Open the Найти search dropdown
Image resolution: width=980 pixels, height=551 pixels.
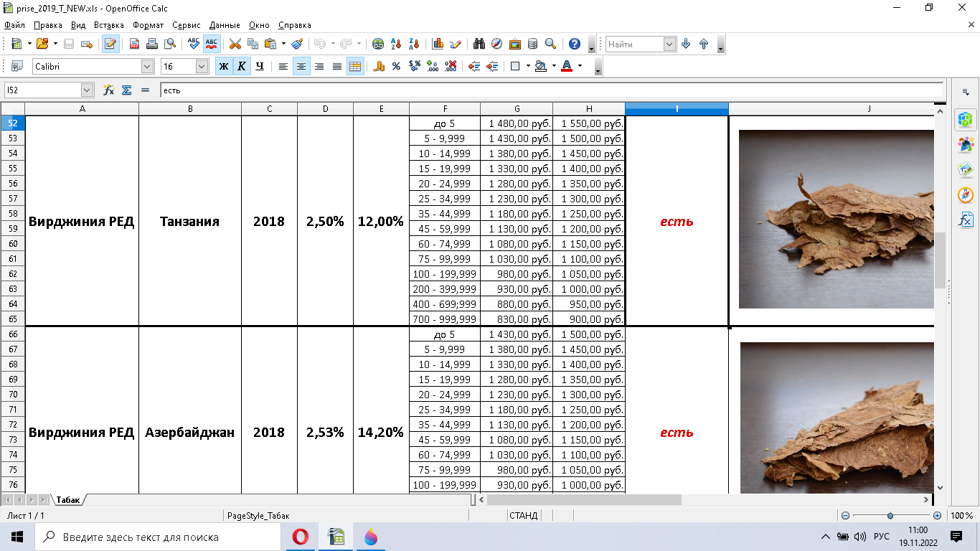coord(670,44)
